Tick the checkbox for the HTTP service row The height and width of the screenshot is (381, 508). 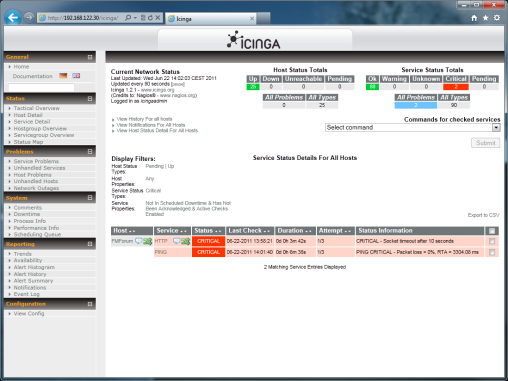click(492, 241)
